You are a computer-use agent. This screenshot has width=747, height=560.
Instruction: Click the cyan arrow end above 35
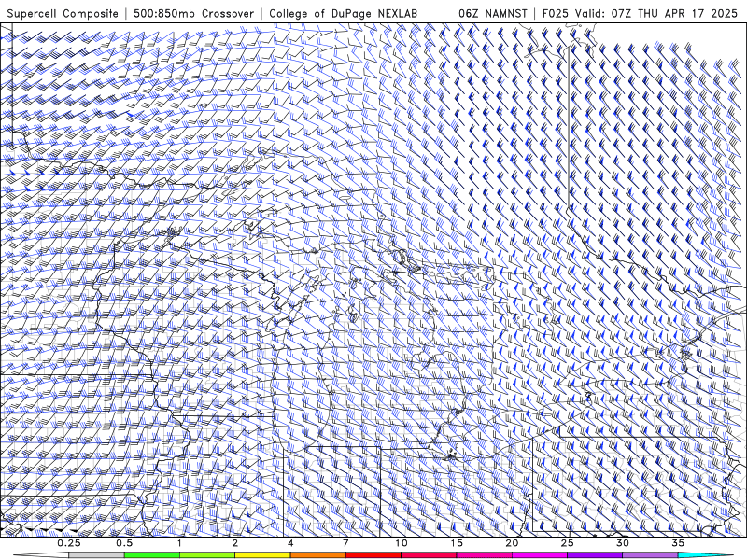click(707, 555)
